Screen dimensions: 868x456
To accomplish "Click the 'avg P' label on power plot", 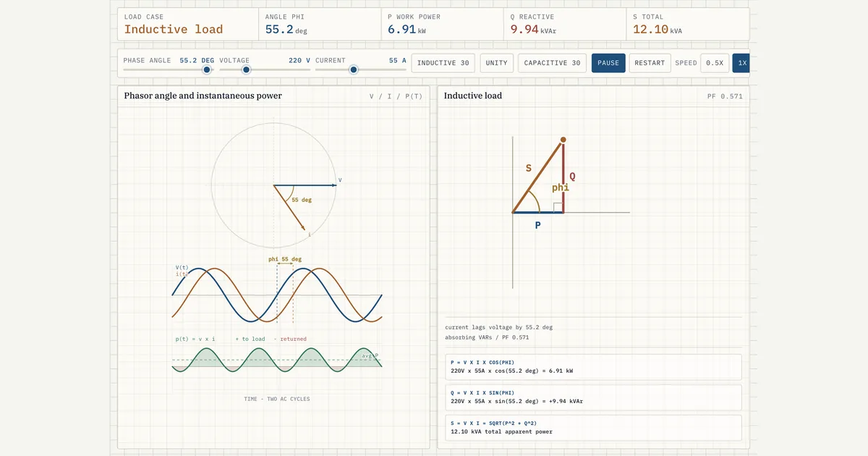I will pyautogui.click(x=370, y=355).
